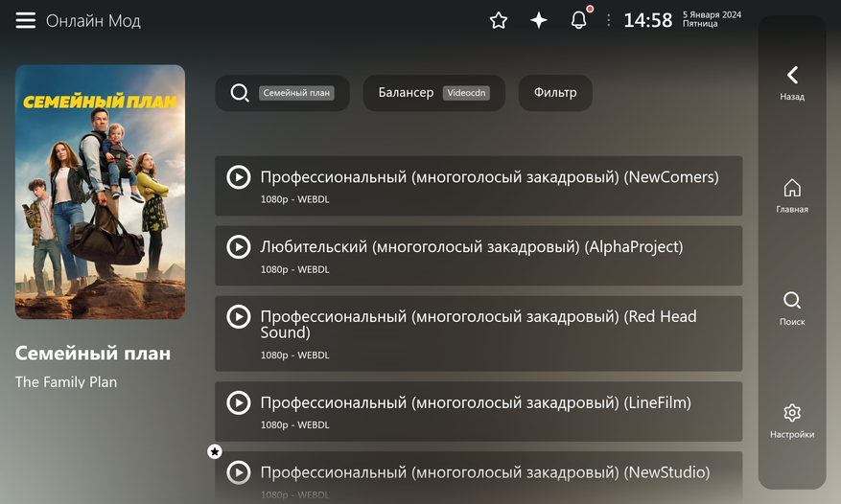Click the Онлайн Мод title
The width and height of the screenshot is (841, 504).
pos(93,21)
